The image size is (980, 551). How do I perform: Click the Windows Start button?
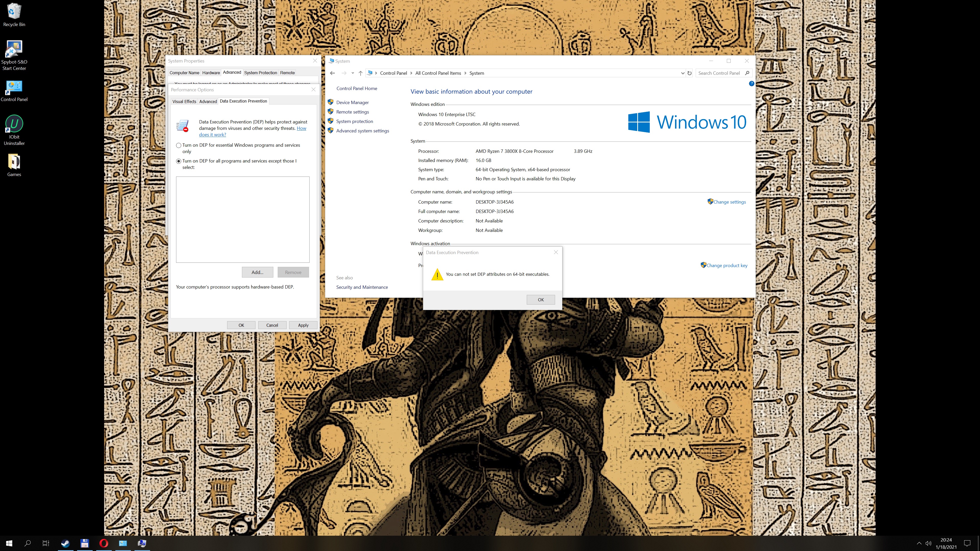(9, 543)
